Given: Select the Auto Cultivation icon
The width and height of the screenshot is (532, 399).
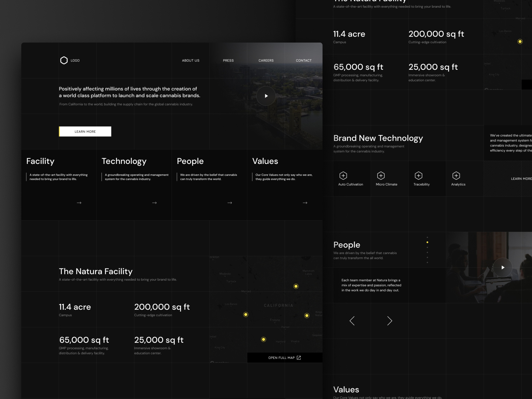Looking at the screenshot, I should [343, 175].
